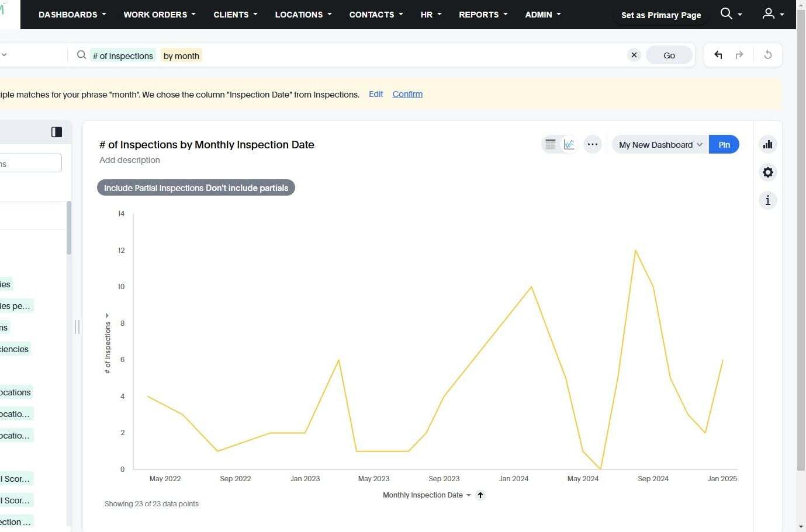Select the 'by month' search token
This screenshot has height=532, width=806.
point(181,55)
